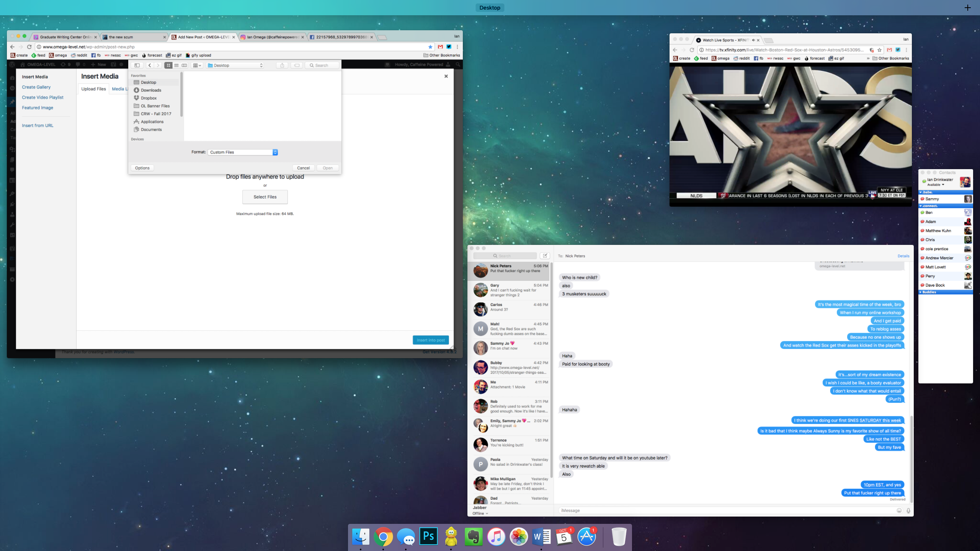Open Evernote from the dock
The width and height of the screenshot is (980, 551).
474,536
